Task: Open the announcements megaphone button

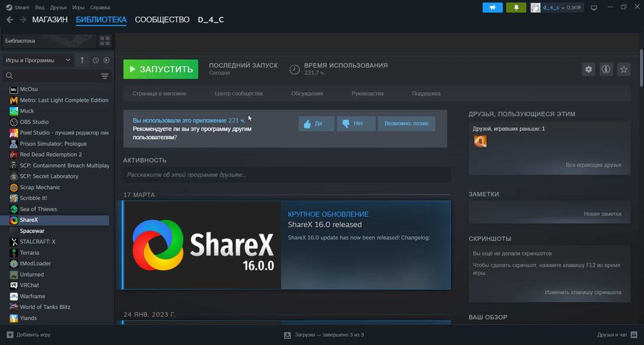Action: click(x=493, y=7)
